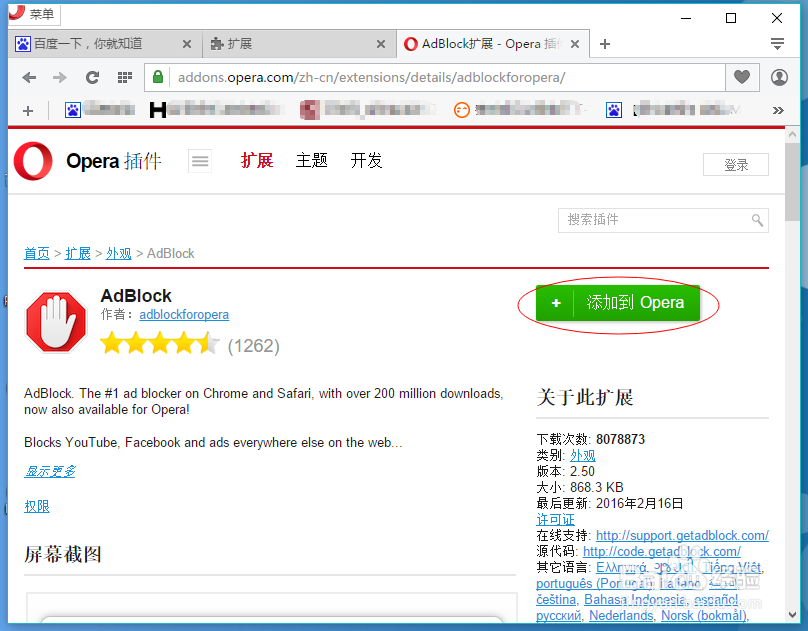The height and width of the screenshot is (631, 808).
Task: Select Nederlands language link
Action: (621, 616)
